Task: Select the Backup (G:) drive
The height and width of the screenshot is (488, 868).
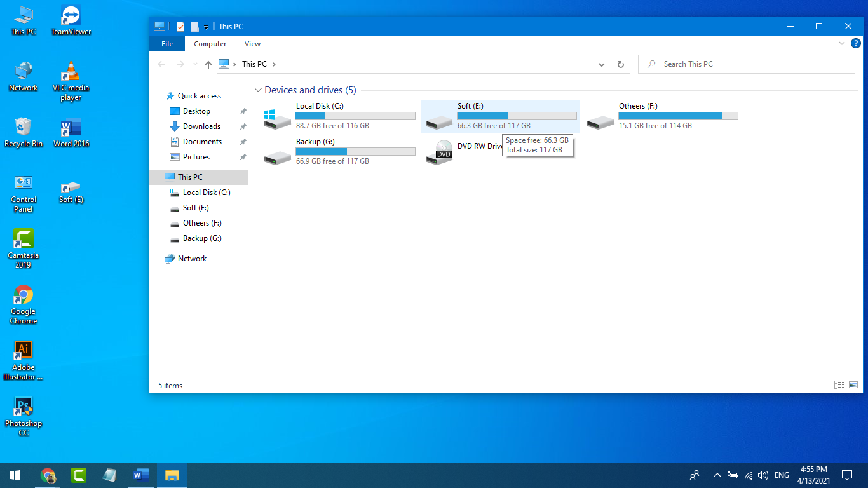Action: [278, 154]
